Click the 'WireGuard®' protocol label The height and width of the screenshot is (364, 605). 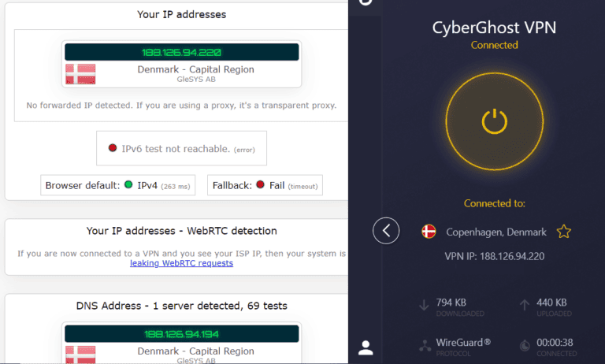click(x=463, y=343)
